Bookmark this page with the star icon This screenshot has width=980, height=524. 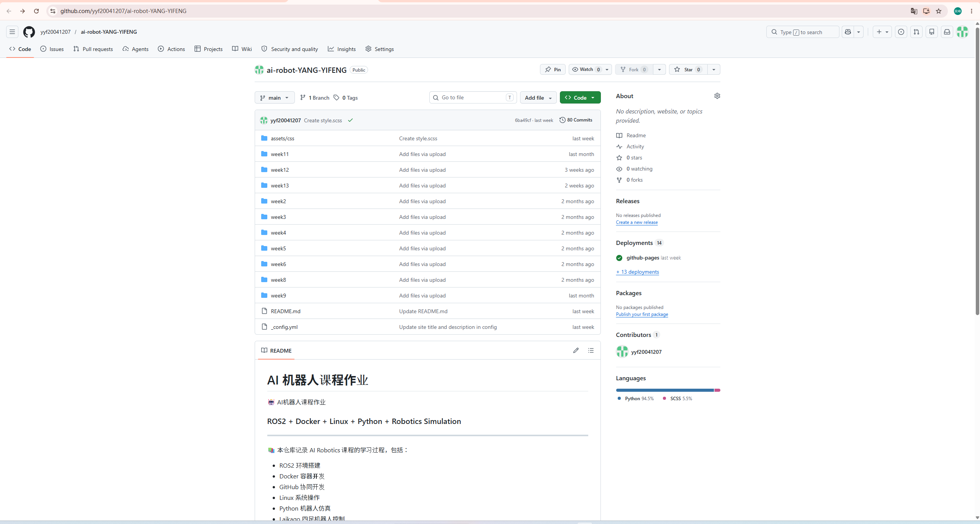(x=939, y=11)
